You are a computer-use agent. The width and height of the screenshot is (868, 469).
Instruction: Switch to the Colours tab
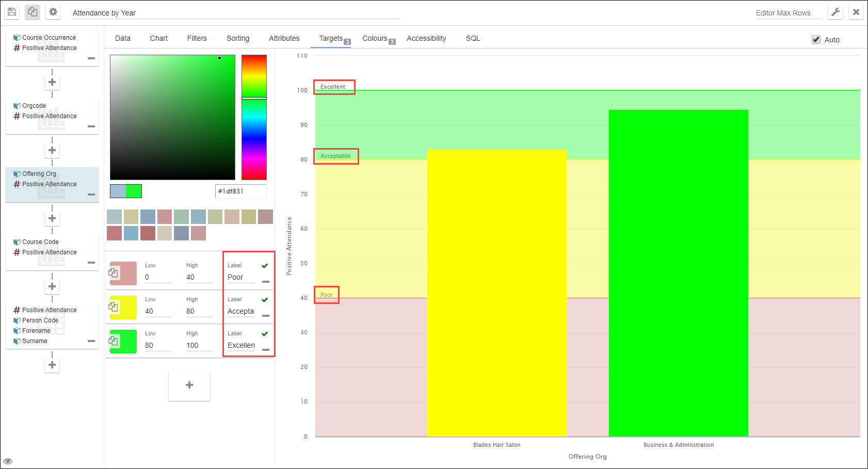click(x=375, y=38)
